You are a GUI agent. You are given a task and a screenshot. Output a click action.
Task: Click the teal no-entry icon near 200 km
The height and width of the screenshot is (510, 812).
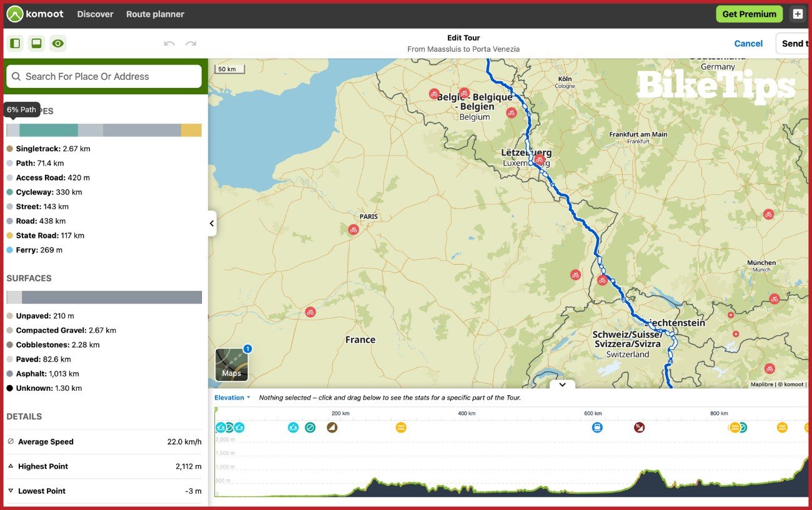tap(310, 428)
